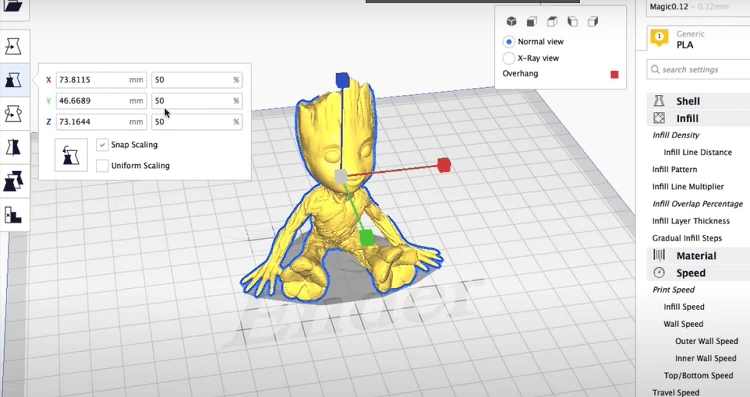Select the Move tool icon
Viewport: 750px width, 397px height.
tap(13, 46)
